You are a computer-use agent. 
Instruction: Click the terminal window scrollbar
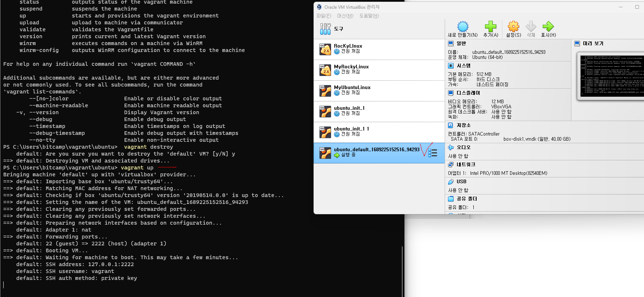pos(402,271)
